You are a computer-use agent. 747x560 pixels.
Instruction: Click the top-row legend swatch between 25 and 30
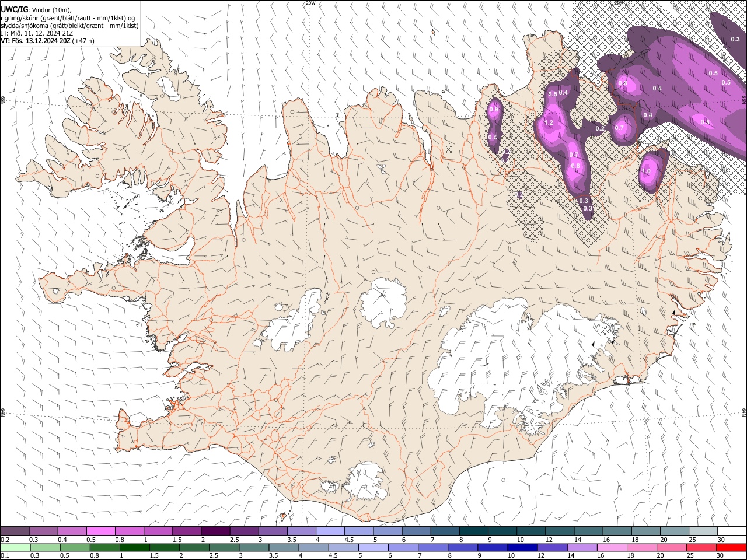(703, 531)
